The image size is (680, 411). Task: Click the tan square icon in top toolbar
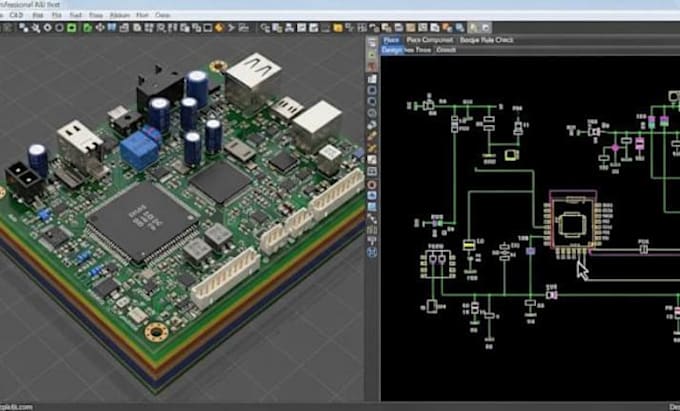point(411,28)
